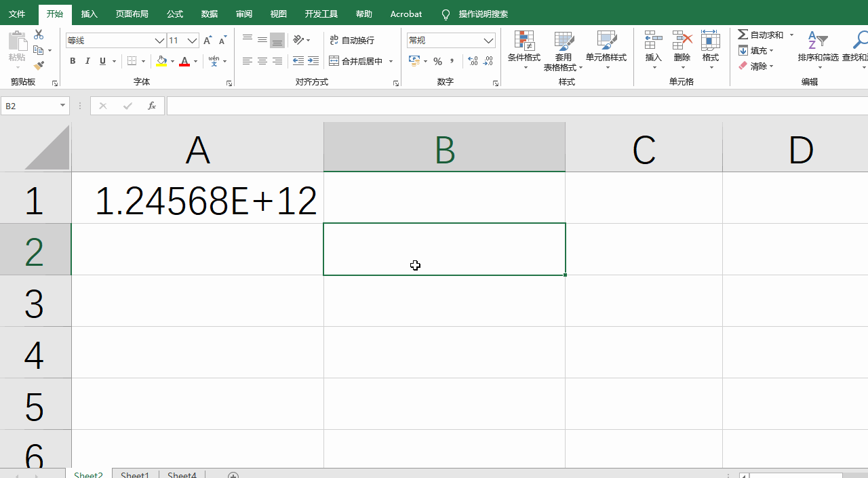Click 删除 delete cells button
868x478 pixels.
(x=682, y=50)
